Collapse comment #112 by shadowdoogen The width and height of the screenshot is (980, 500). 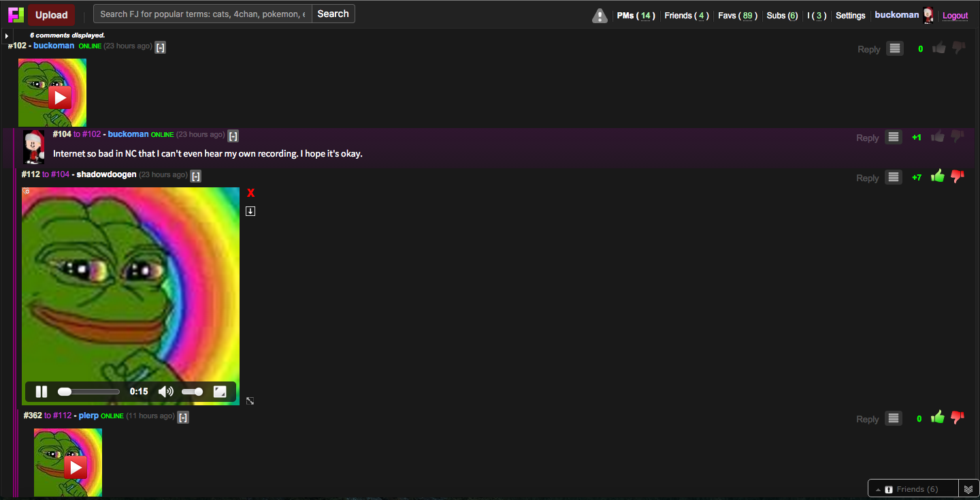pyautogui.click(x=195, y=176)
